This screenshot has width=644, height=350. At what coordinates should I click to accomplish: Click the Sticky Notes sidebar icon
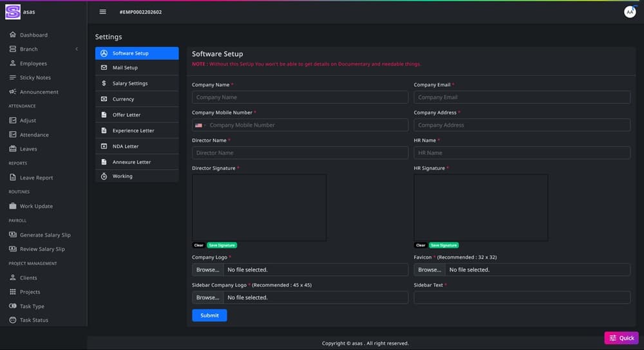pos(13,78)
